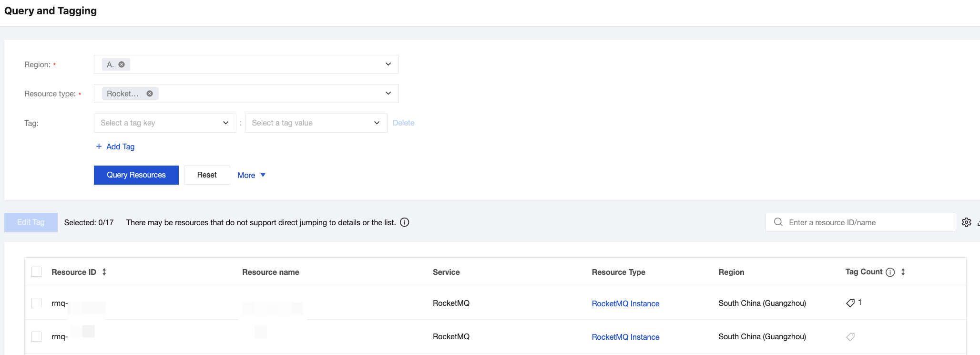This screenshot has width=980, height=355.
Task: Toggle the select-all checkbox in table header
Action: 37,272
